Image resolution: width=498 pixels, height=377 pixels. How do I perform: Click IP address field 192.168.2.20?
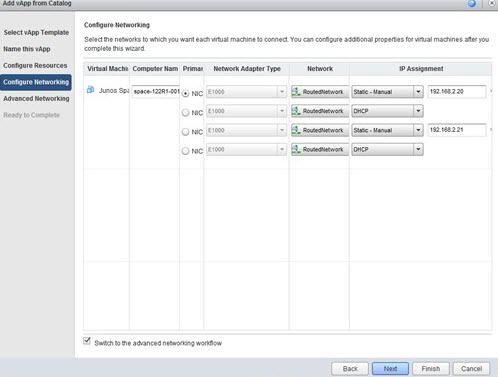coord(457,91)
